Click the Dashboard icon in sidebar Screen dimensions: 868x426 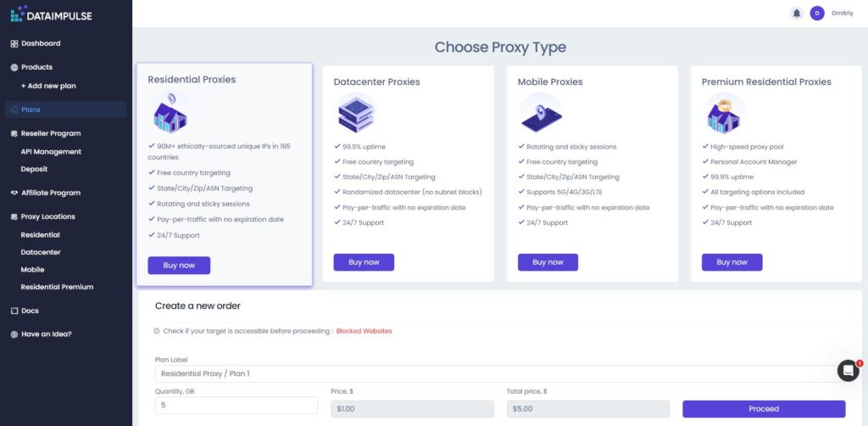[x=14, y=43]
